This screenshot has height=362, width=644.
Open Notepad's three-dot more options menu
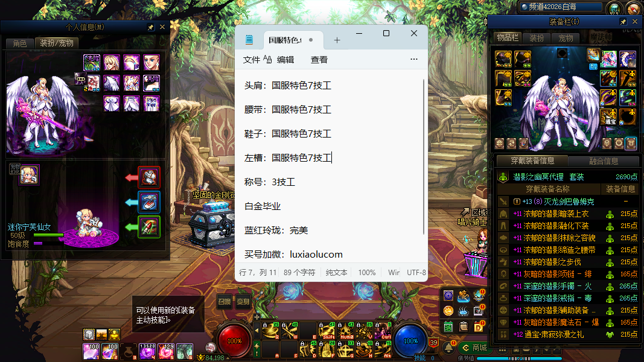pos(413,60)
